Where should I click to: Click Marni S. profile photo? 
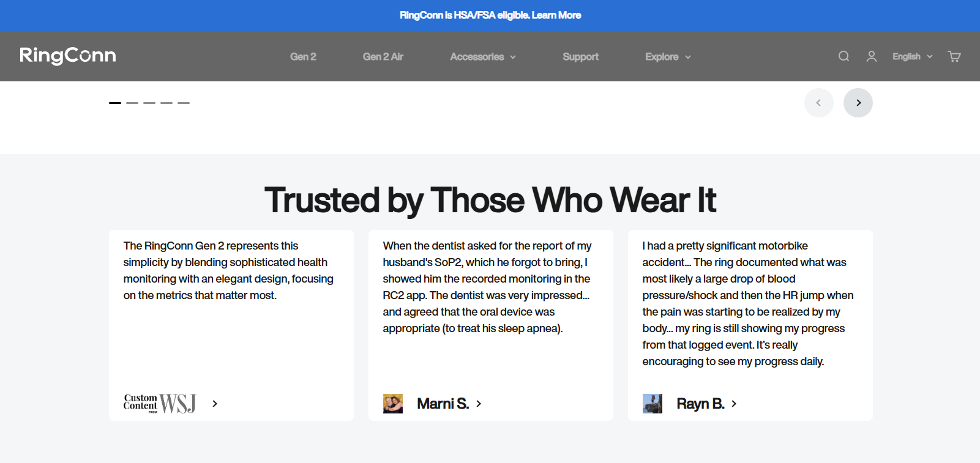coord(393,404)
